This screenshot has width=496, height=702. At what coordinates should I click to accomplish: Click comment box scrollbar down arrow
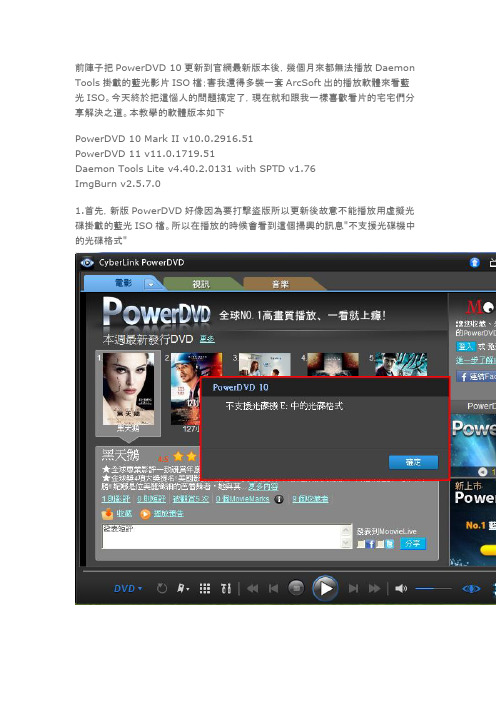tap(346, 543)
